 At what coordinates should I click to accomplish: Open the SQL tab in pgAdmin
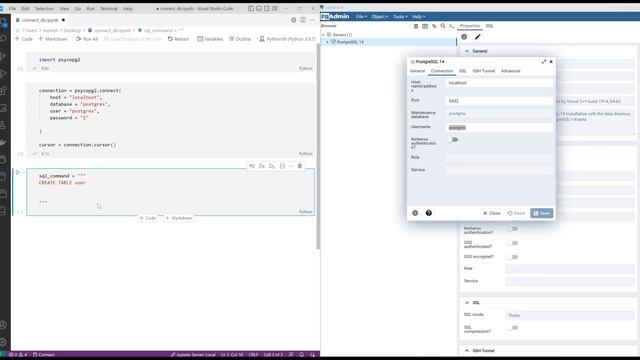click(x=489, y=26)
